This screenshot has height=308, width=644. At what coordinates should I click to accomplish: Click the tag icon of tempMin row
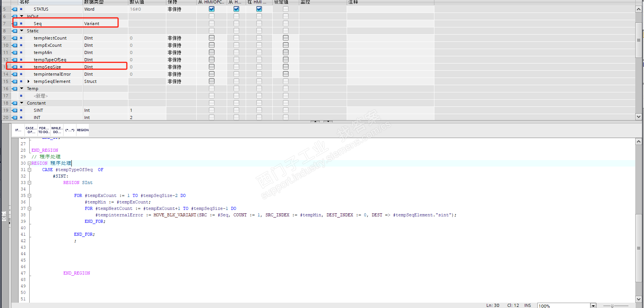point(15,52)
